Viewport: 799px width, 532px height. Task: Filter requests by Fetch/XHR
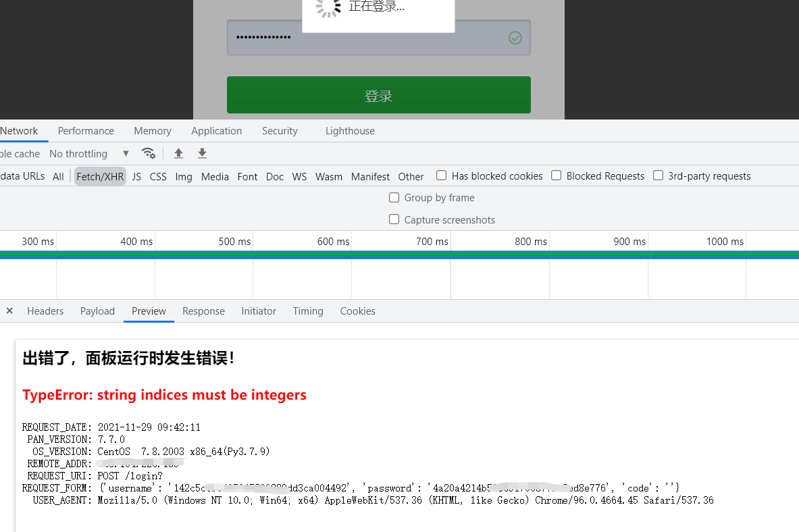[x=100, y=176]
